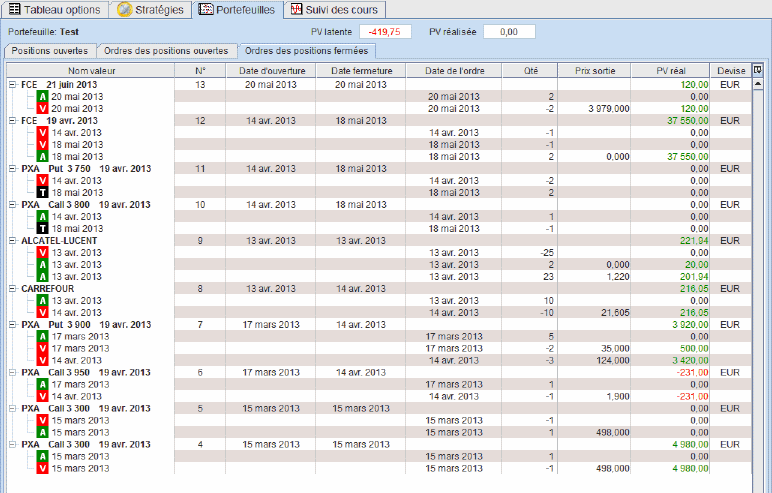Click the PV réalisée value field
The height and width of the screenshot is (493, 772).
(509, 32)
